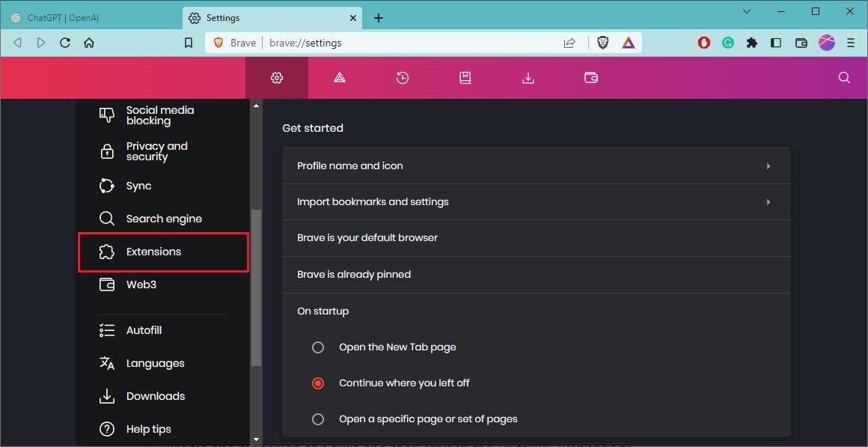This screenshot has width=868, height=447.
Task: Choose Open a specific page or set of pages
Action: coord(317,419)
